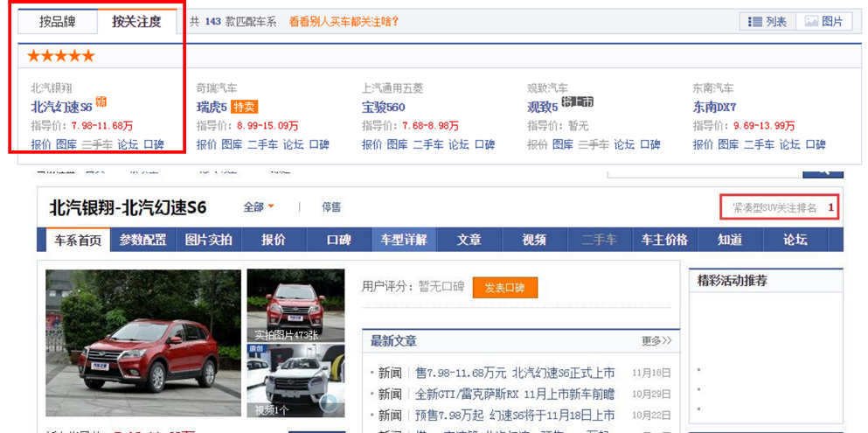Switch to 图片 picture view
The height and width of the screenshot is (433, 868).
[823, 22]
